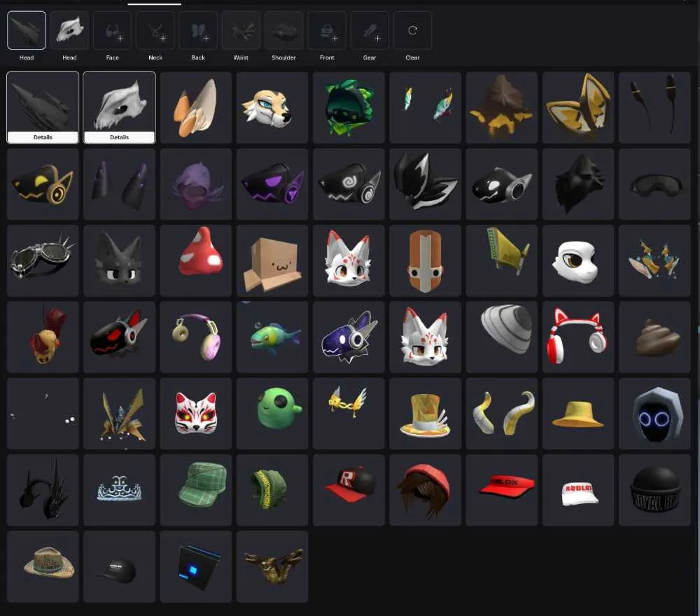Choose the gray hood with glowing blue eyes
700x616 pixels.
[x=655, y=414]
